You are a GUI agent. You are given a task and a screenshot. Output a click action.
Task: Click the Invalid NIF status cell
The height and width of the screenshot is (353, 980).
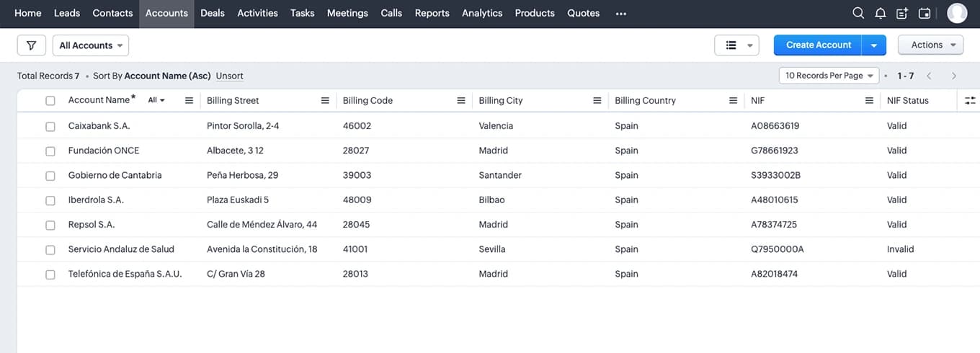901,250
